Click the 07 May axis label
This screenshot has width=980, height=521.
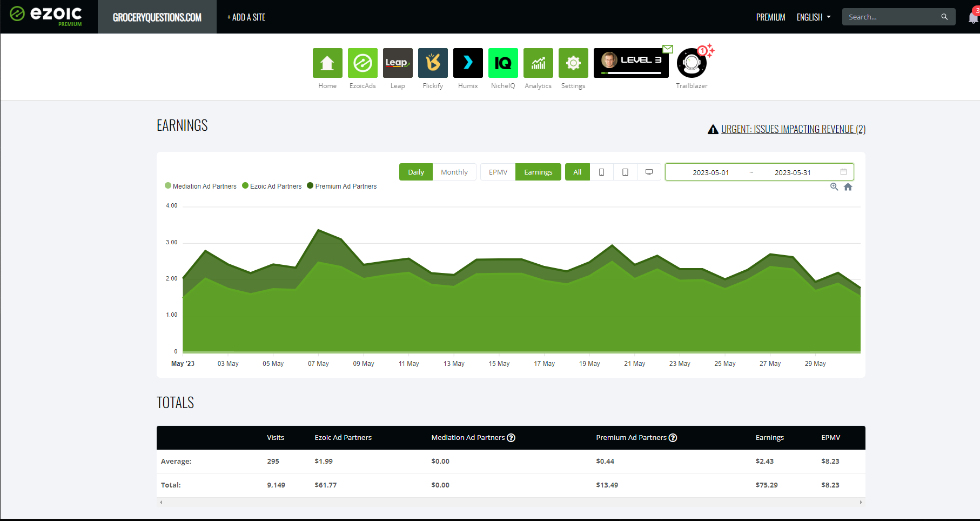318,364
